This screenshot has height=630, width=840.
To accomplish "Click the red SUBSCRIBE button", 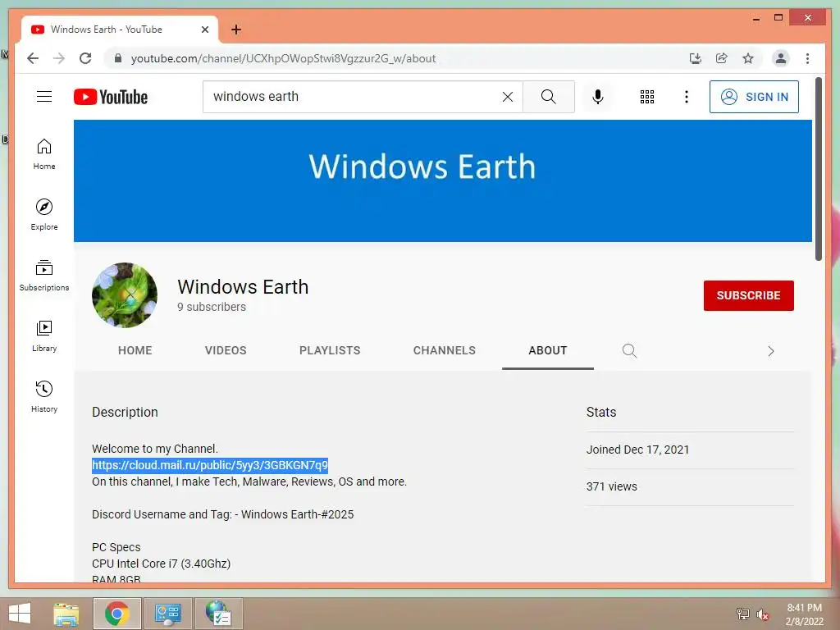I will [748, 295].
